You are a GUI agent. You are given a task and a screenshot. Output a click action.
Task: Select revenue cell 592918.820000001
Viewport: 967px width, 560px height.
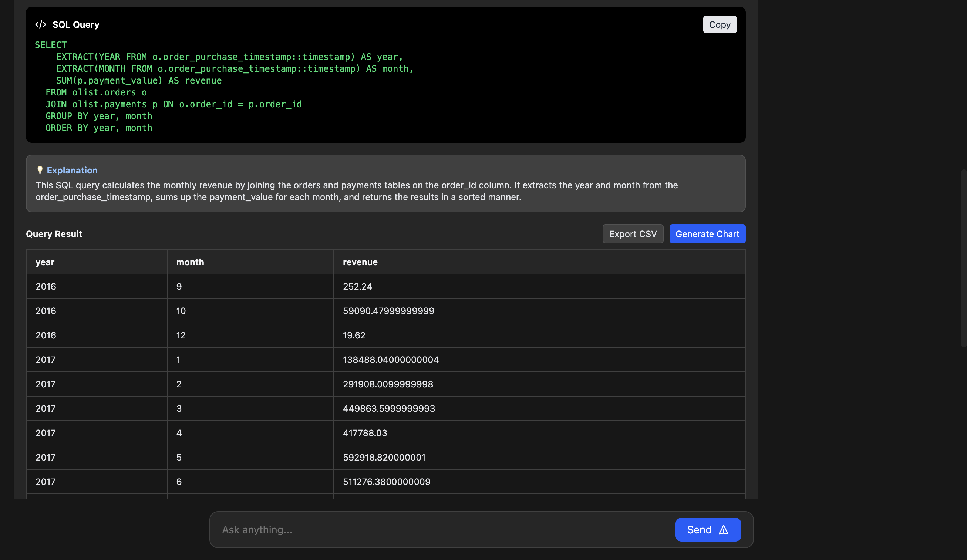coord(539,457)
